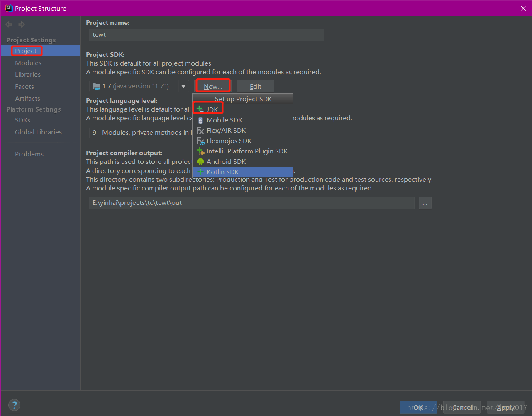Click the OK button
The image size is (532, 416).
point(418,407)
